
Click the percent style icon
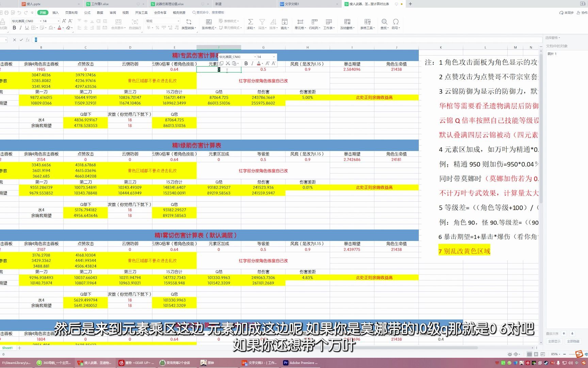coord(157,28)
